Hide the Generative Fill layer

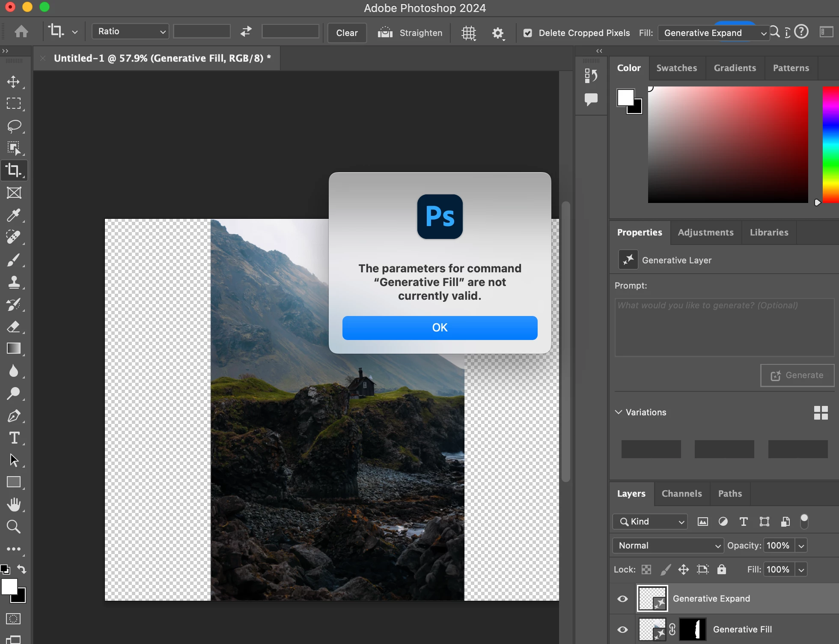coord(623,629)
